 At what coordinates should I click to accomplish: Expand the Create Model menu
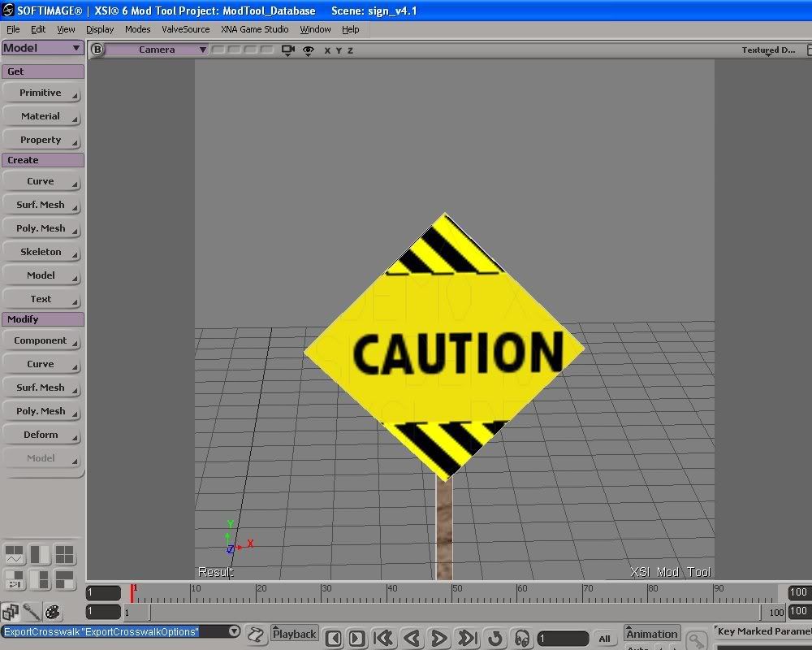41,275
